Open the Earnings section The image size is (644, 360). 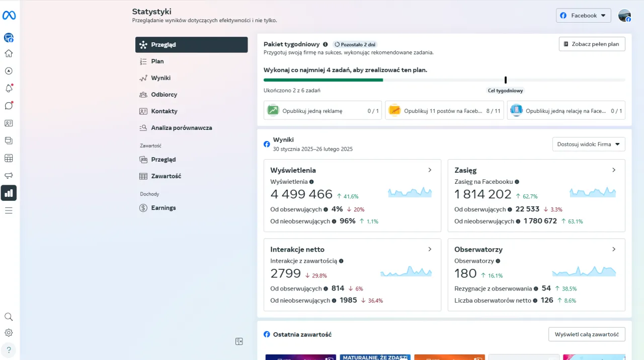pyautogui.click(x=163, y=207)
